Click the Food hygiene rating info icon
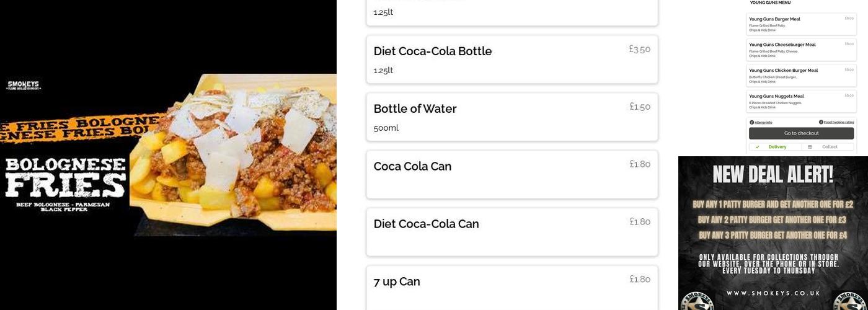 (821, 122)
